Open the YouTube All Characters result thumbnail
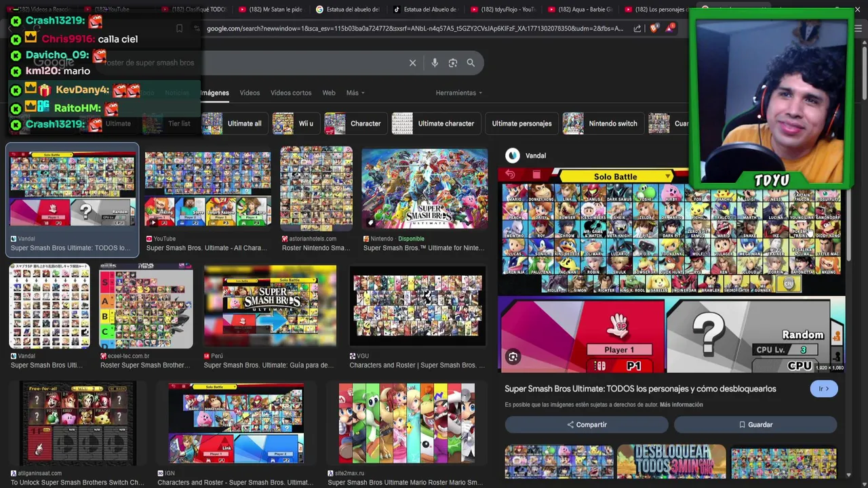Image resolution: width=868 pixels, height=488 pixels. pos(208,189)
